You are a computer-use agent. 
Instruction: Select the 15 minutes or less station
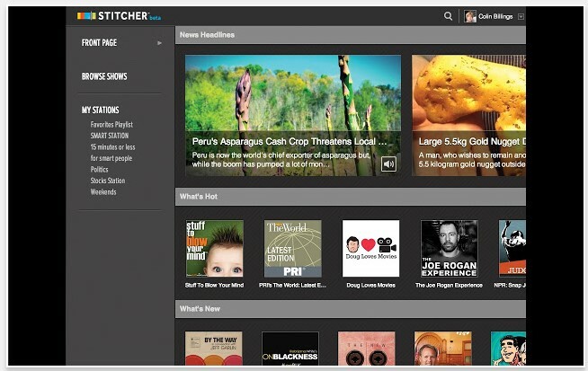(x=112, y=147)
